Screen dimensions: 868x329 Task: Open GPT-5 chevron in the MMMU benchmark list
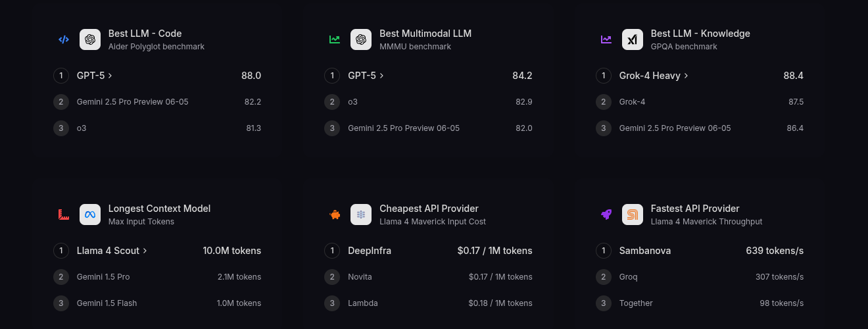[x=381, y=76]
